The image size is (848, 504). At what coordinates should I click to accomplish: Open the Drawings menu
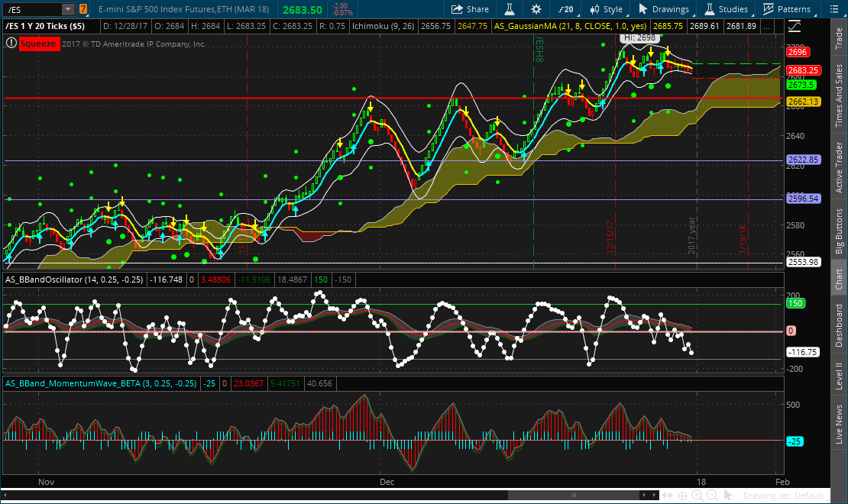663,9
